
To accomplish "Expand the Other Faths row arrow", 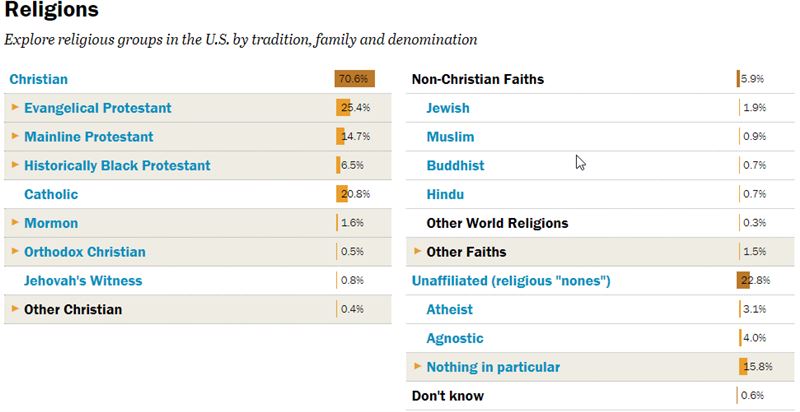I will [x=417, y=251].
